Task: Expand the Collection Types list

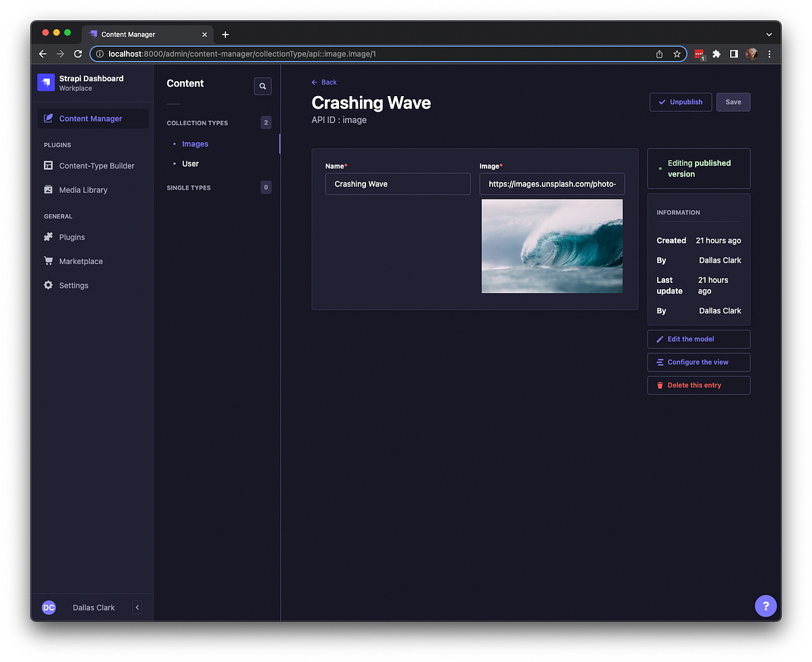Action: (x=197, y=123)
